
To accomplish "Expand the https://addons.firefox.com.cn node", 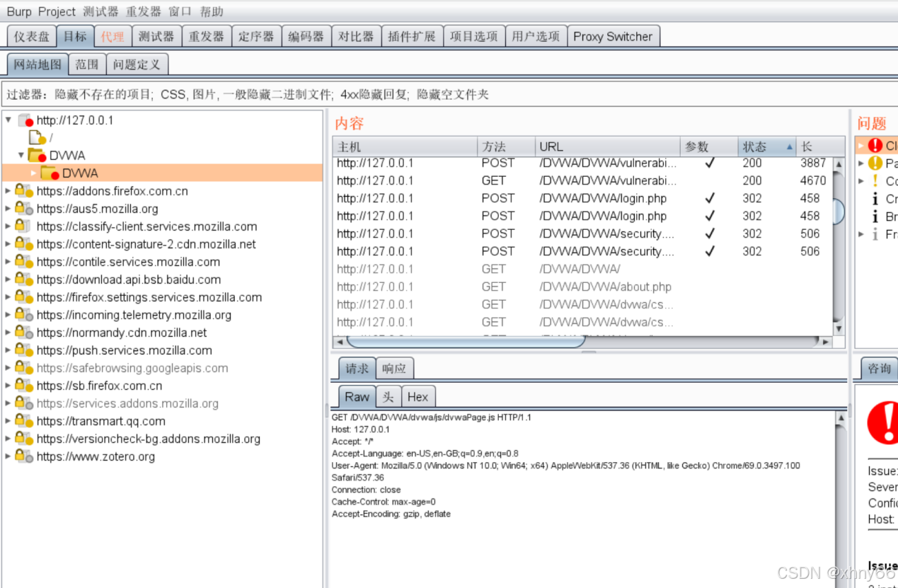I will tap(8, 190).
